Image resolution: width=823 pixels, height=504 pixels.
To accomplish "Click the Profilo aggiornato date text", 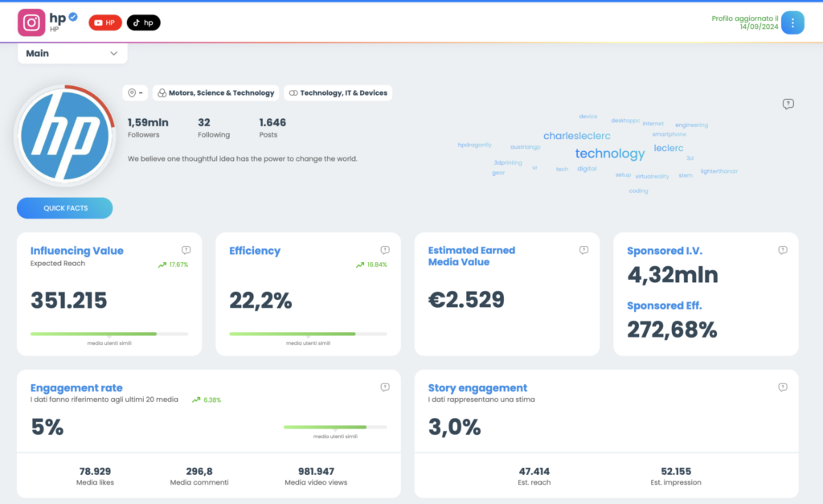I will tap(745, 23).
